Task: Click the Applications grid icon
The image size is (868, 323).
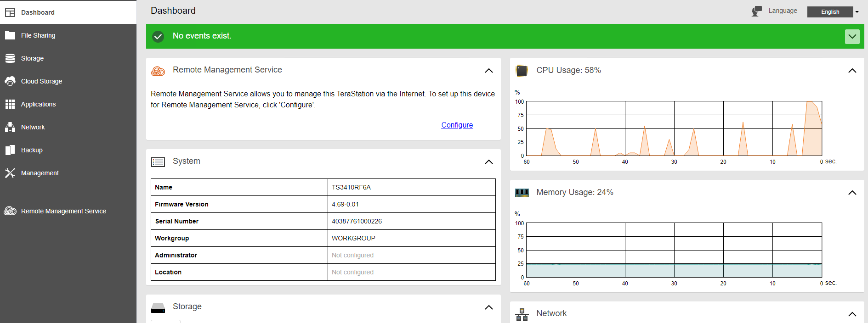Action: coord(10,104)
